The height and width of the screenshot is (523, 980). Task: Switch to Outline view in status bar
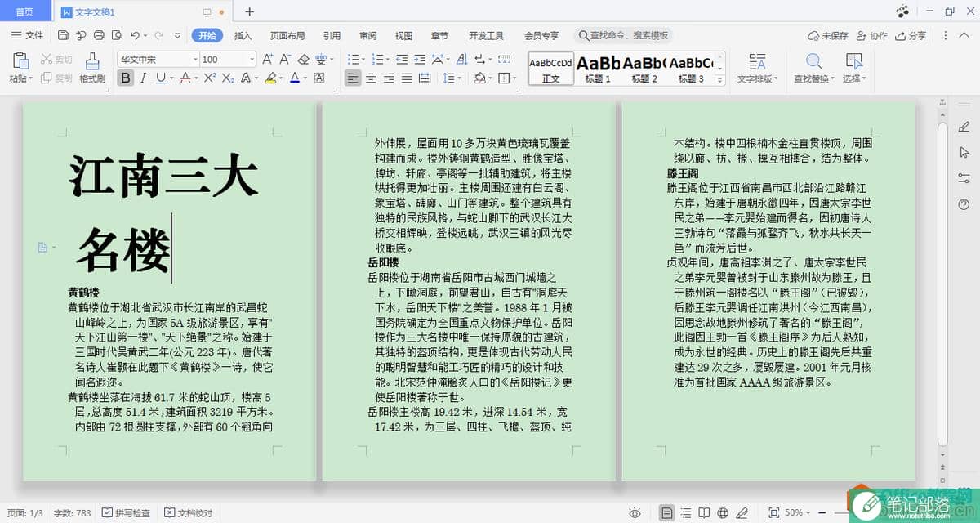click(x=686, y=512)
